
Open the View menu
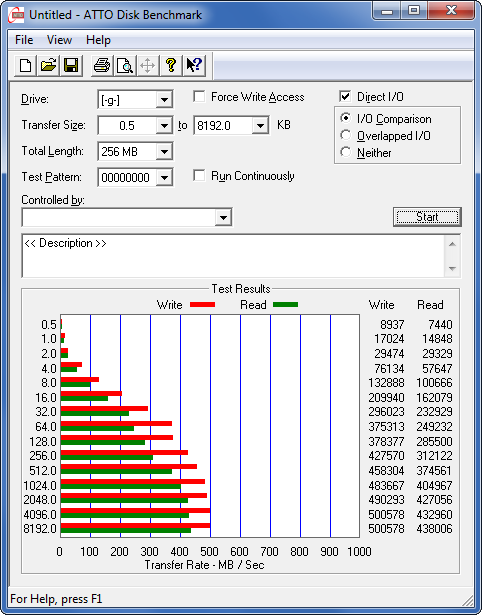point(59,40)
